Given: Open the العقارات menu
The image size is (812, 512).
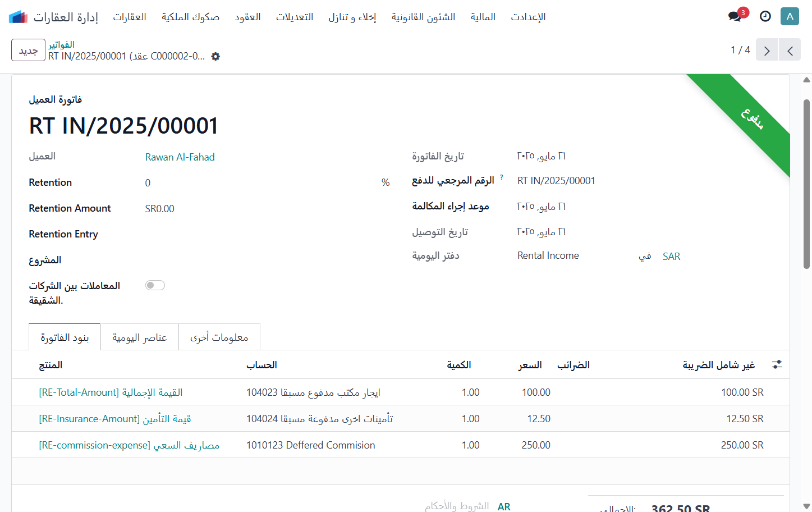Looking at the screenshot, I should [x=130, y=17].
